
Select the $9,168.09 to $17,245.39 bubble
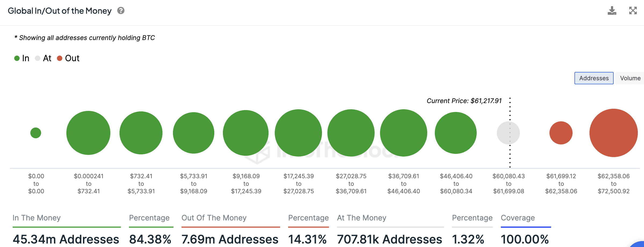(246, 133)
